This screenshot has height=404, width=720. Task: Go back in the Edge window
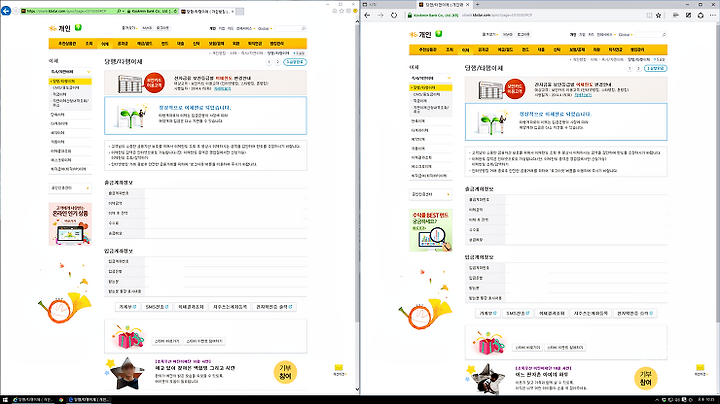[x=367, y=15]
